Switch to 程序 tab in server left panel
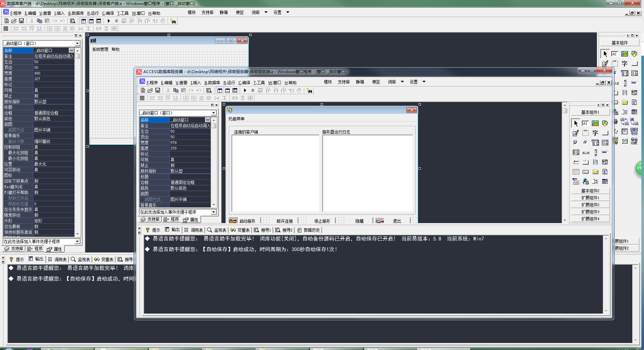Image resolution: width=644 pixels, height=350 pixels. point(172,219)
